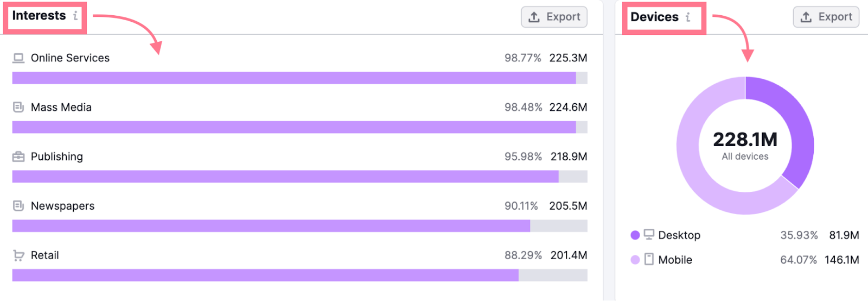Click the desktop monitor icon in legend
The height and width of the screenshot is (301, 868).
coord(649,235)
